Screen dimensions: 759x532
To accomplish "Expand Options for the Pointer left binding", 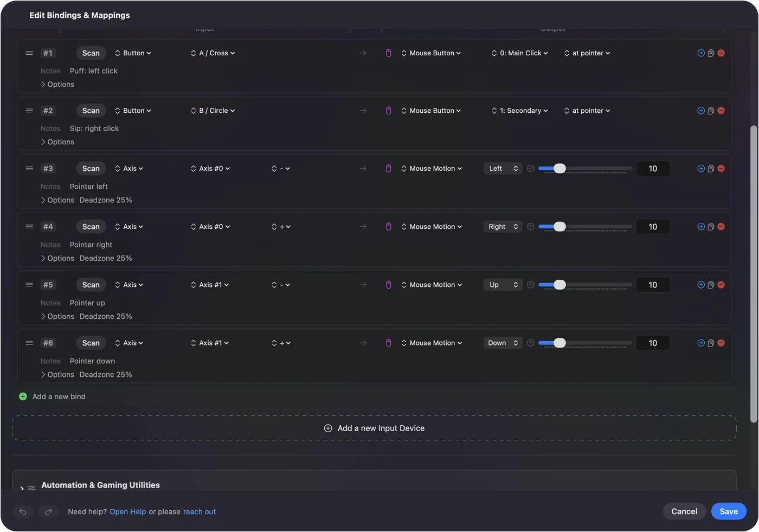I will (x=57, y=200).
